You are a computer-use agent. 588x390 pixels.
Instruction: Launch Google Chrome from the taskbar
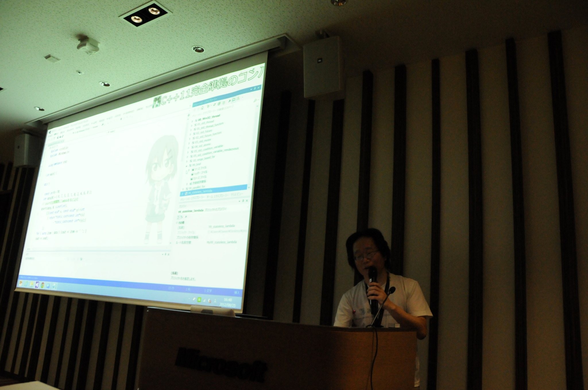42,285
